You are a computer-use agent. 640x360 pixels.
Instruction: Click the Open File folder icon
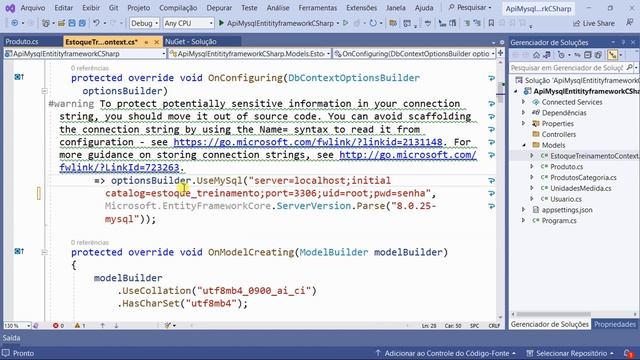(x=61, y=23)
